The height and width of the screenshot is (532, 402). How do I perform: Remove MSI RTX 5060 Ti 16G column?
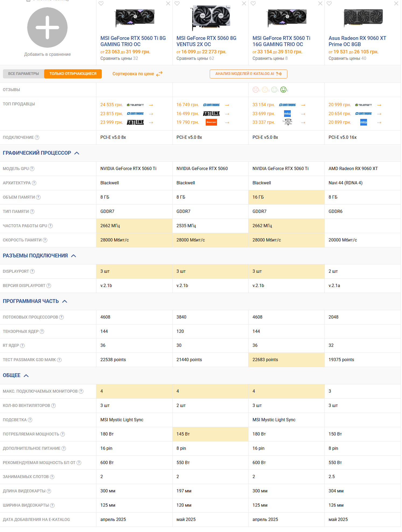click(x=320, y=4)
